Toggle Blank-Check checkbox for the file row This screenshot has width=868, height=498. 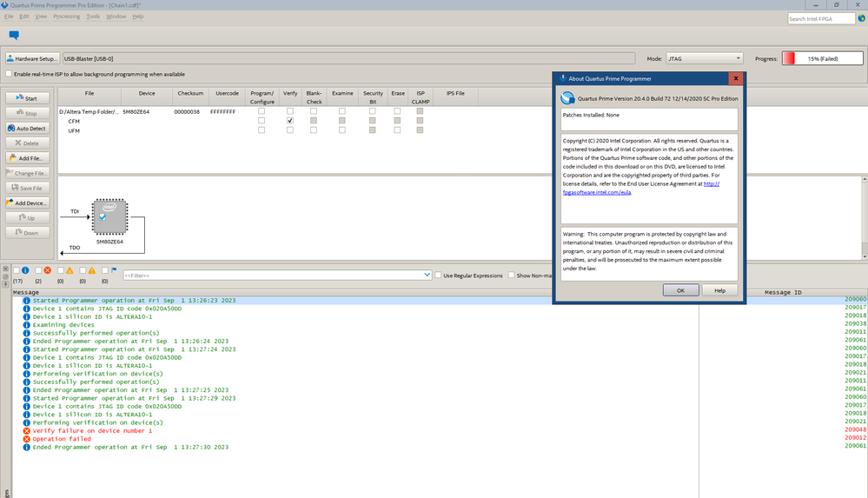314,111
